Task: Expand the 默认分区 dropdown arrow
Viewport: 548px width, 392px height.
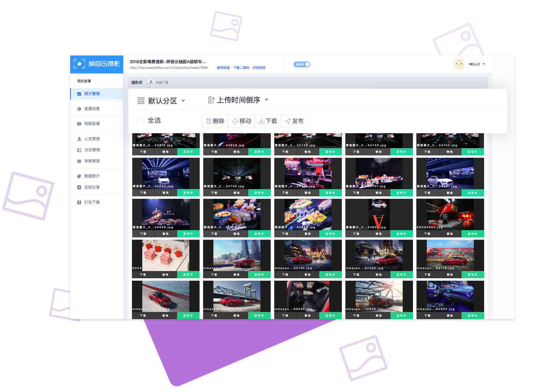Action: [x=183, y=101]
